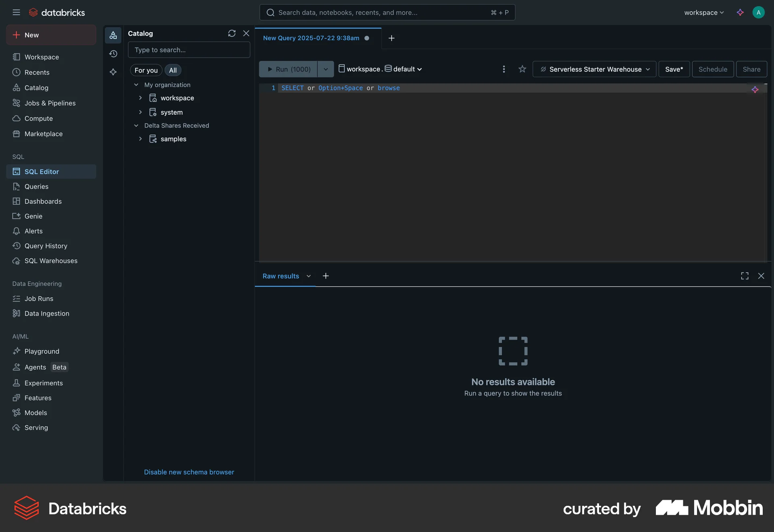Select the schema browser catalog icon
Image resolution: width=774 pixels, height=532 pixels.
[x=113, y=35]
